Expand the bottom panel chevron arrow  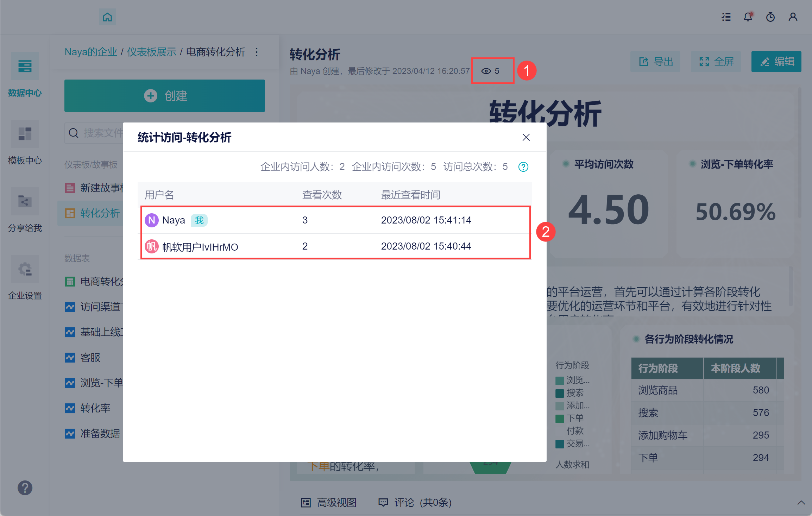point(801,503)
